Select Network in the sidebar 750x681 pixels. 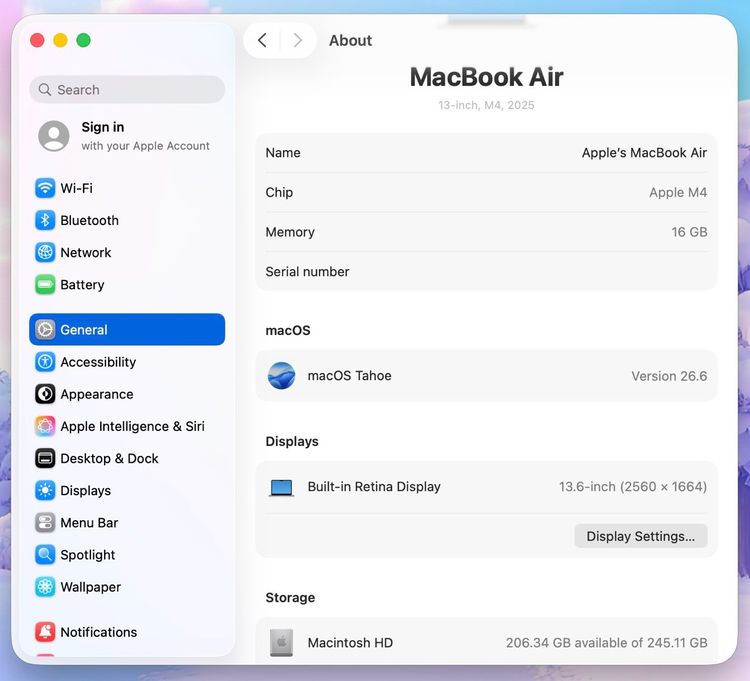tap(86, 252)
